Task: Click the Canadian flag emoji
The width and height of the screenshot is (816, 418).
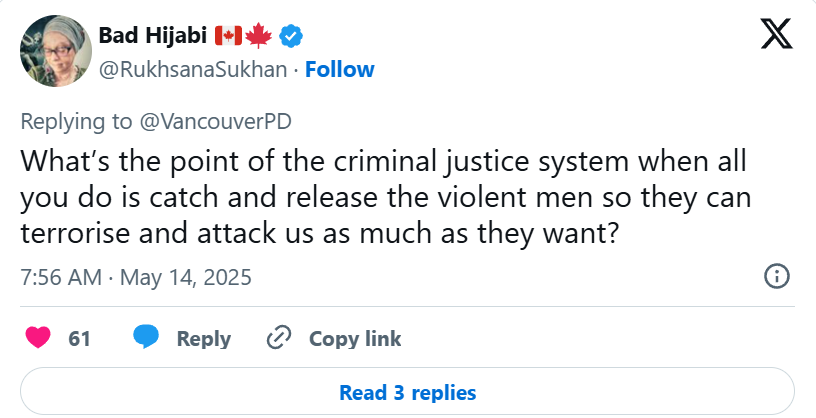Action: tap(228, 37)
